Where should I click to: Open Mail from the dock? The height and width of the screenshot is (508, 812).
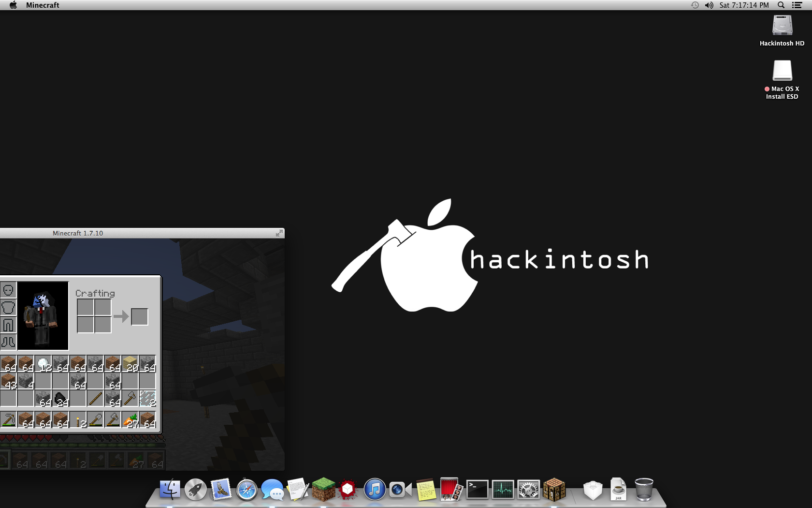[x=221, y=490]
